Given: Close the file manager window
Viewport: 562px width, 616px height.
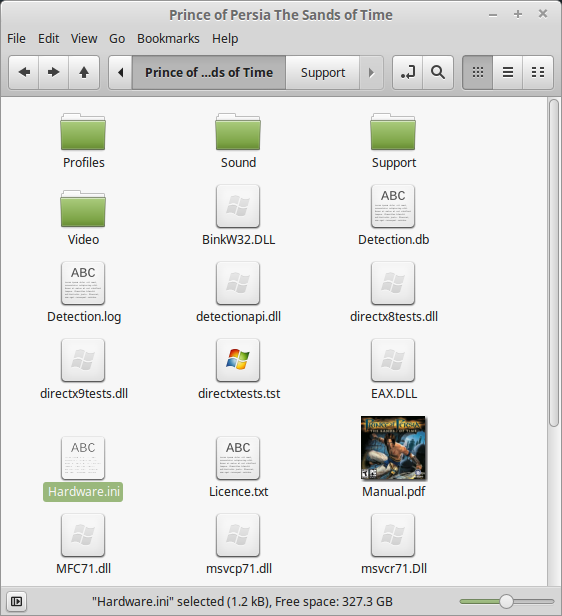Looking at the screenshot, I should pos(543,14).
